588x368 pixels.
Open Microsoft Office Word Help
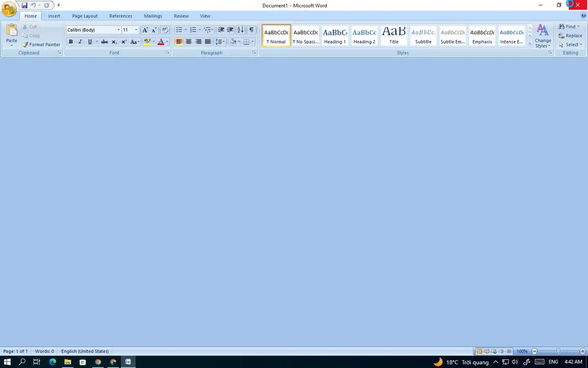(x=584, y=16)
